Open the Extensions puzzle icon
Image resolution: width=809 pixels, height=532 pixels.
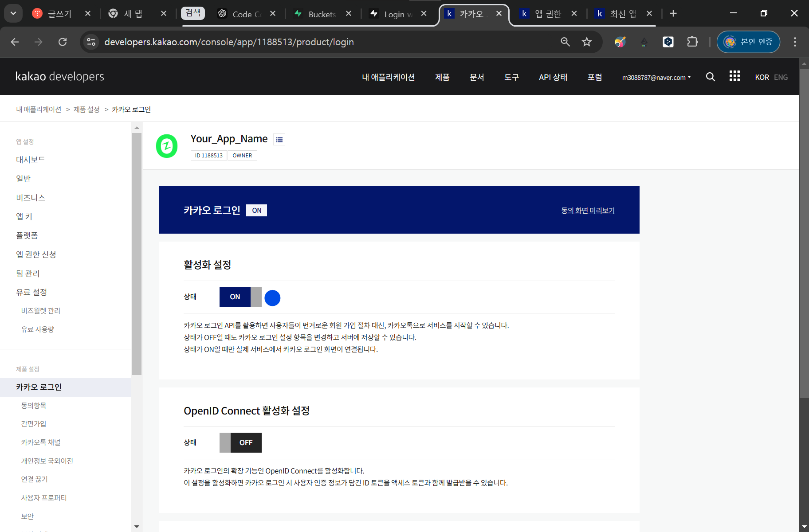(x=692, y=42)
